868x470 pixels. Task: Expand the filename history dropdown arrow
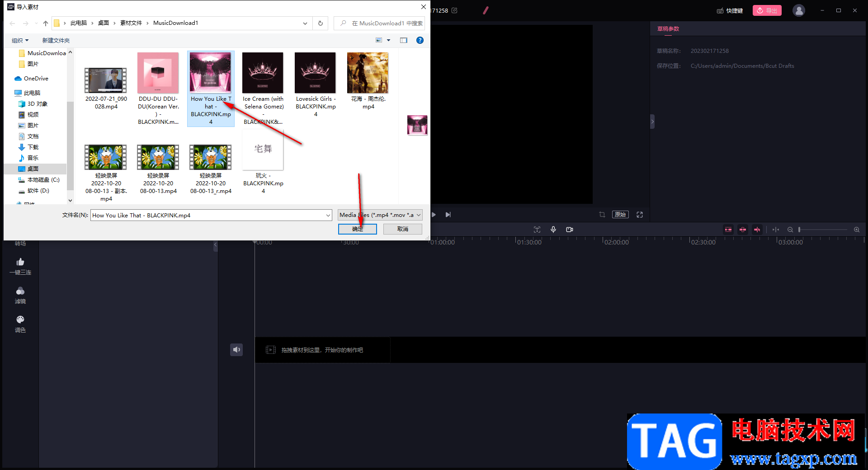[x=328, y=215]
